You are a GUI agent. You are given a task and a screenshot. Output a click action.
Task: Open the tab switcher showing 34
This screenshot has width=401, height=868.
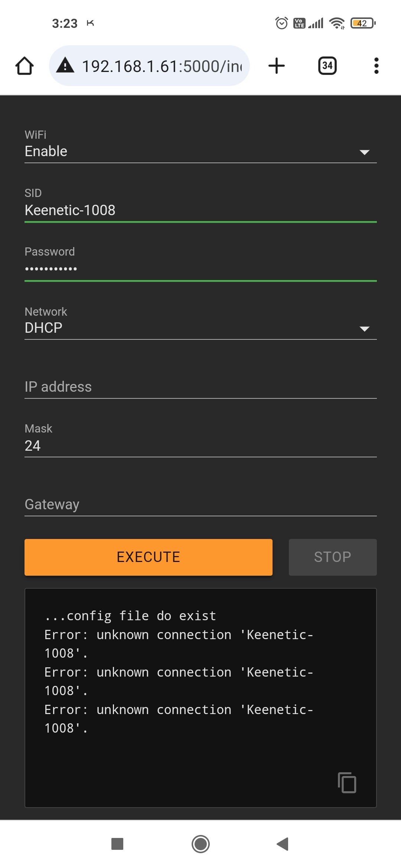pos(327,66)
